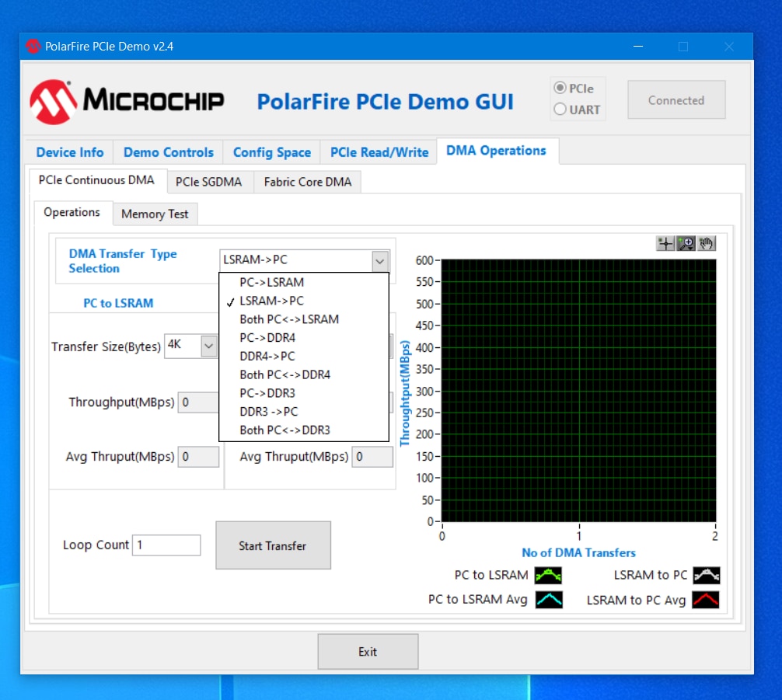The height and width of the screenshot is (700, 782).
Task: Select the graph cursor crosshair tool
Action: click(x=665, y=243)
